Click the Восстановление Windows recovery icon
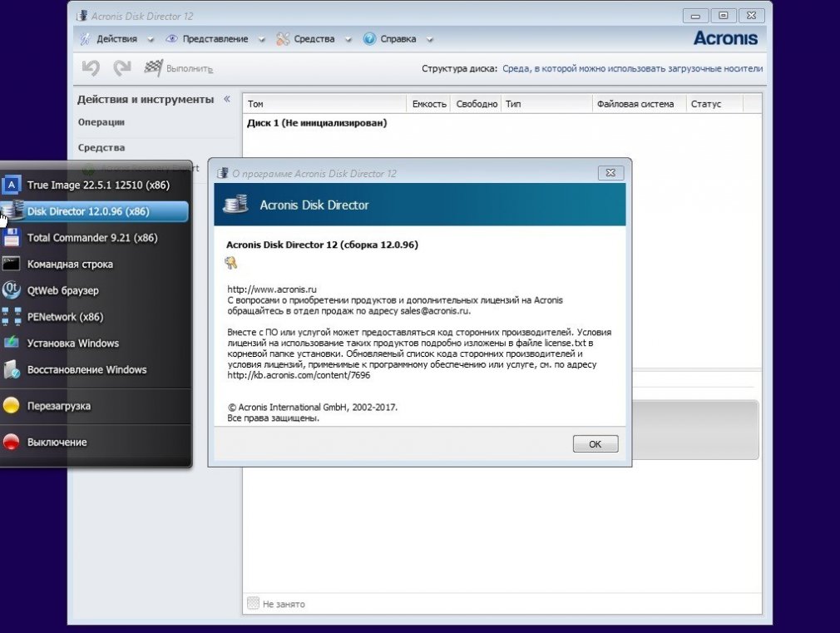This screenshot has width=840, height=633. 12,369
